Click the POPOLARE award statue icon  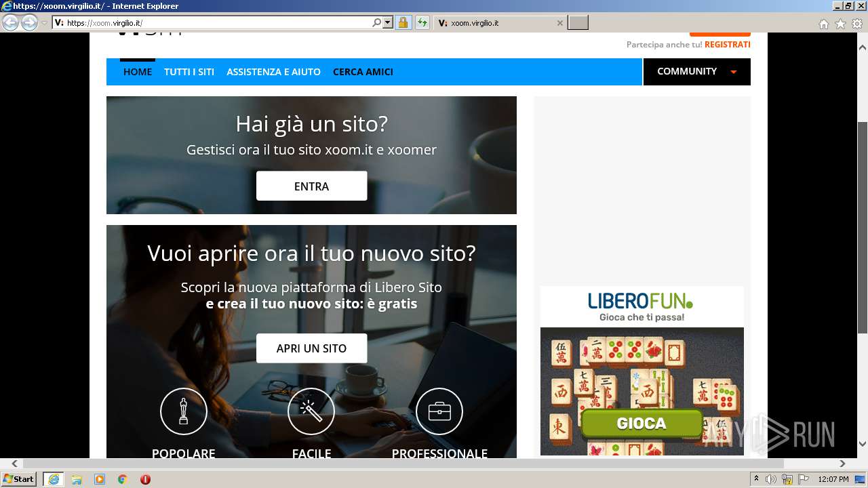[x=183, y=411]
